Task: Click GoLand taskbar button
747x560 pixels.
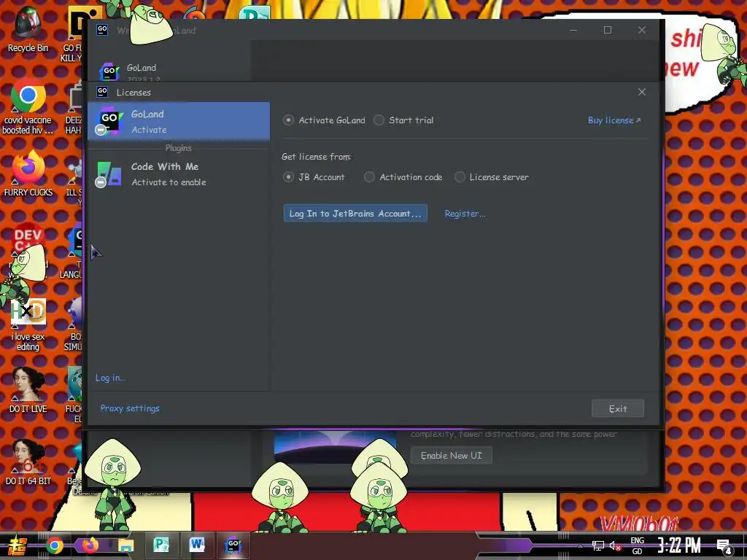Action: pos(233,545)
